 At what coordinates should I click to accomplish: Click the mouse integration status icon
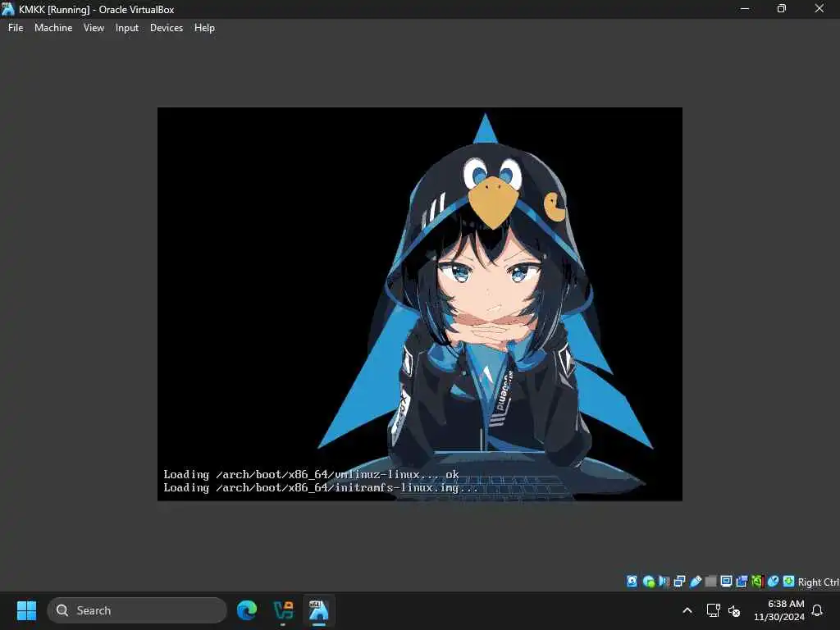pyautogui.click(x=773, y=582)
